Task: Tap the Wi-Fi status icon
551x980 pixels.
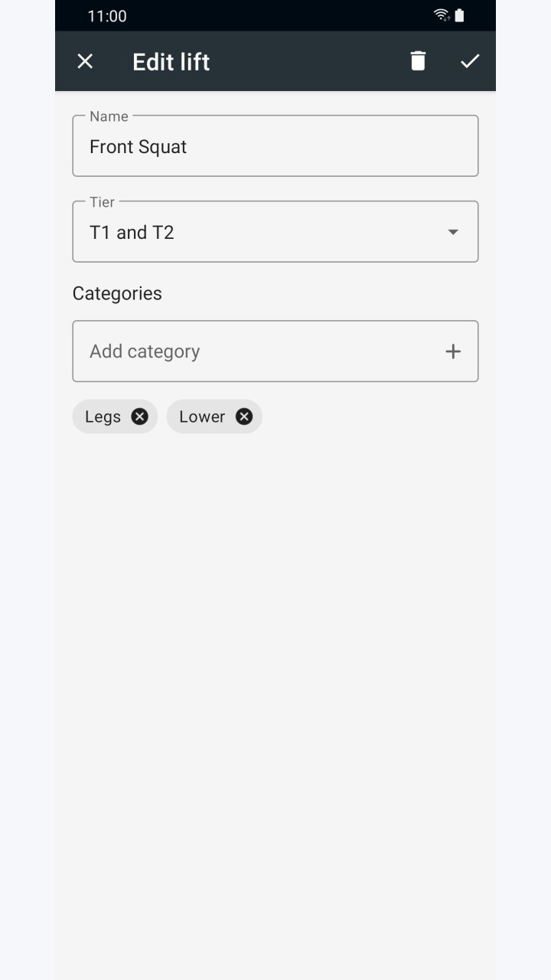Action: [442, 15]
